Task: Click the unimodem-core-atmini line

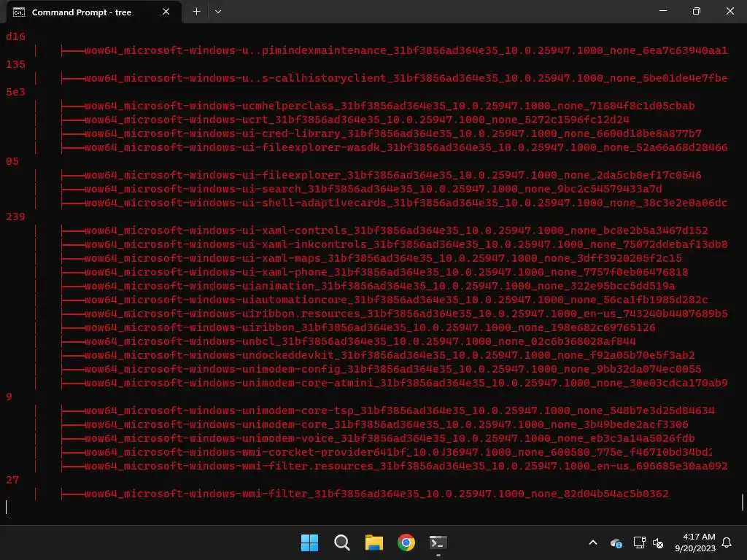Action: (406, 383)
